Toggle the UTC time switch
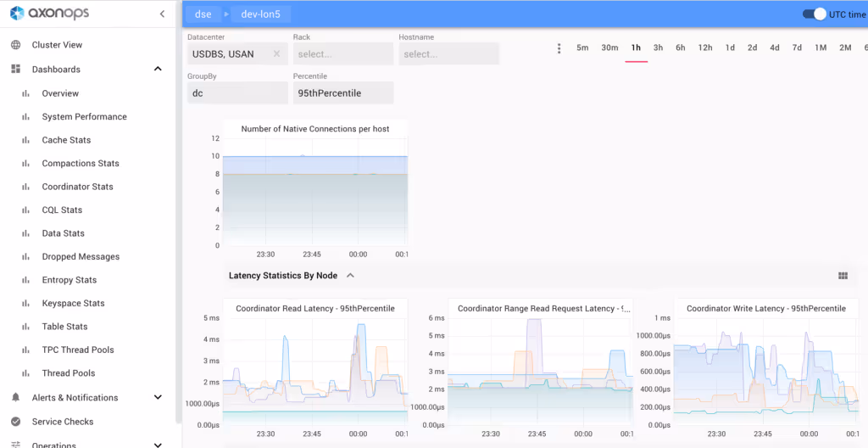The width and height of the screenshot is (868, 448). [x=815, y=14]
